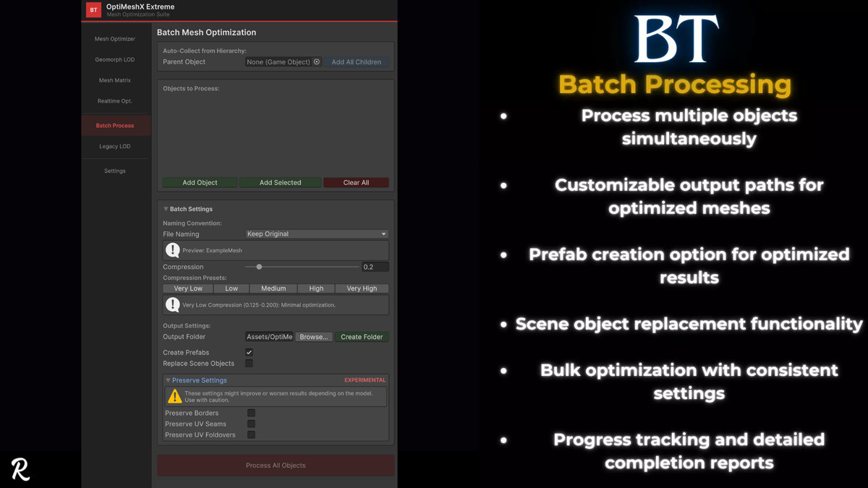Switch to Geomorph LOD tab
Viewport: 868px width, 488px height.
(x=115, y=59)
